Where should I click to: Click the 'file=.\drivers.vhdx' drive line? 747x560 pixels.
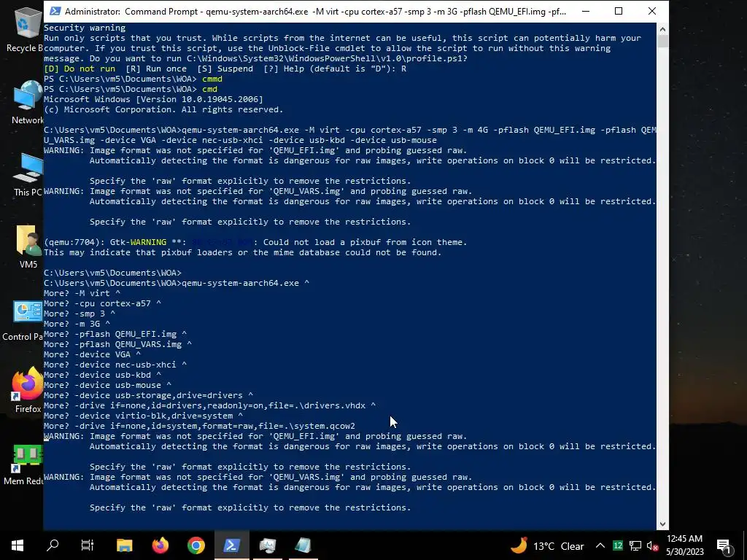coord(209,405)
